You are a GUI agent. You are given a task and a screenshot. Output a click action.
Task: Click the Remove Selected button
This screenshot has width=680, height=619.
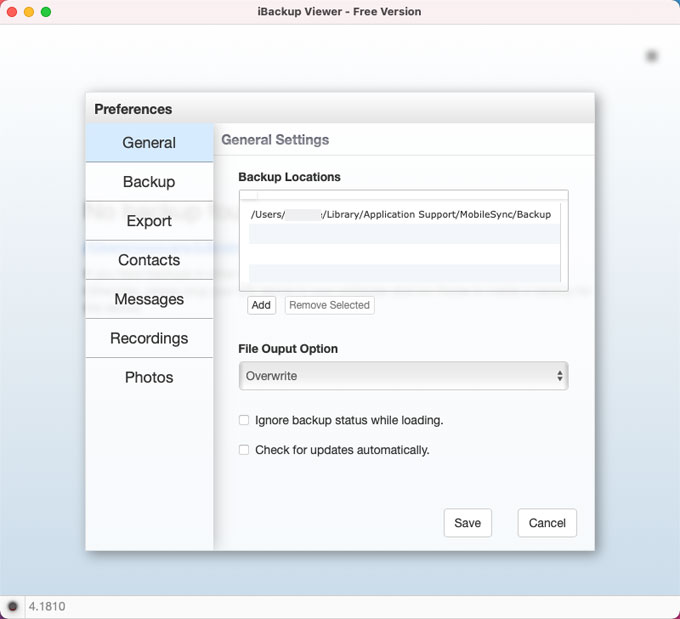coord(329,305)
